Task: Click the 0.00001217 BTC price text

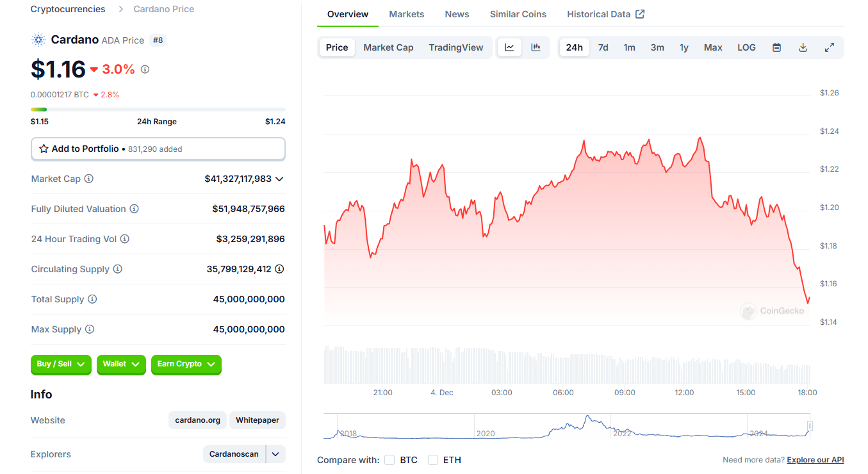Action: pyautogui.click(x=60, y=95)
